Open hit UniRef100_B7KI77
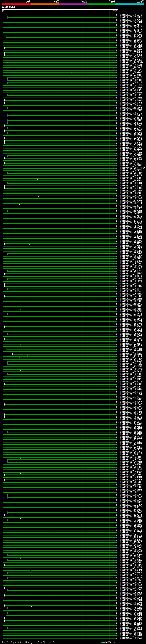This screenshot has height=644, width=146. pyautogui.click(x=131, y=30)
